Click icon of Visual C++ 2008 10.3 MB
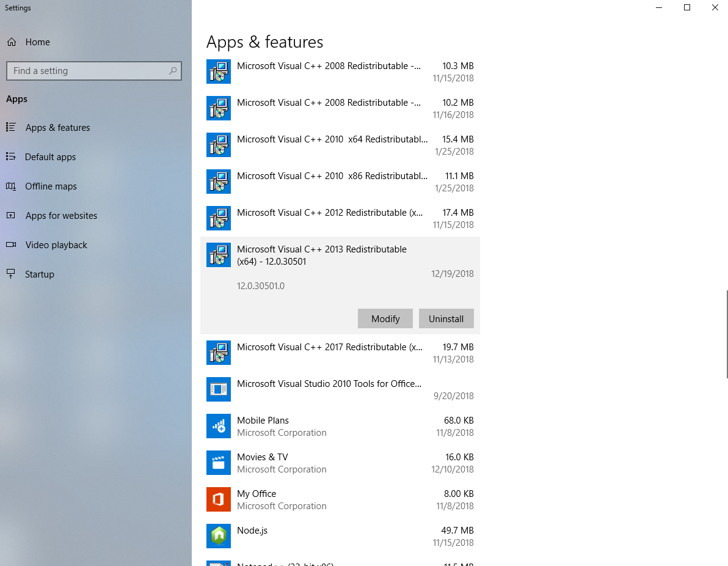 [x=219, y=72]
